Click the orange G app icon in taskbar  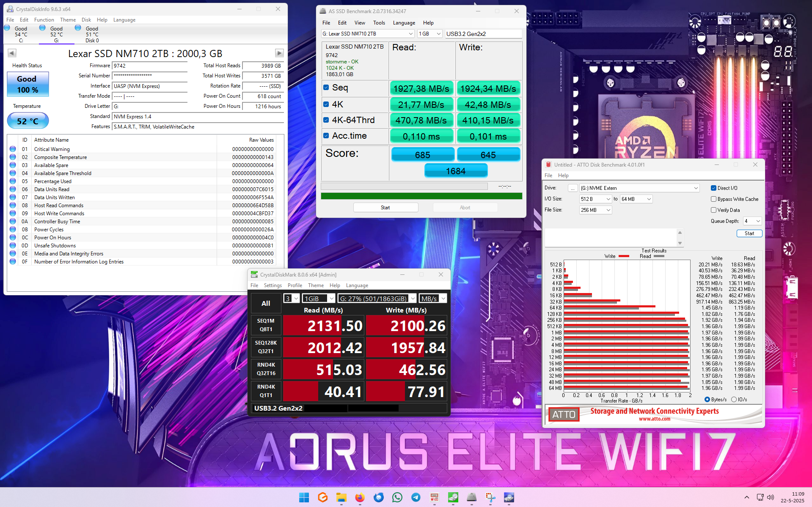pyautogui.click(x=322, y=497)
